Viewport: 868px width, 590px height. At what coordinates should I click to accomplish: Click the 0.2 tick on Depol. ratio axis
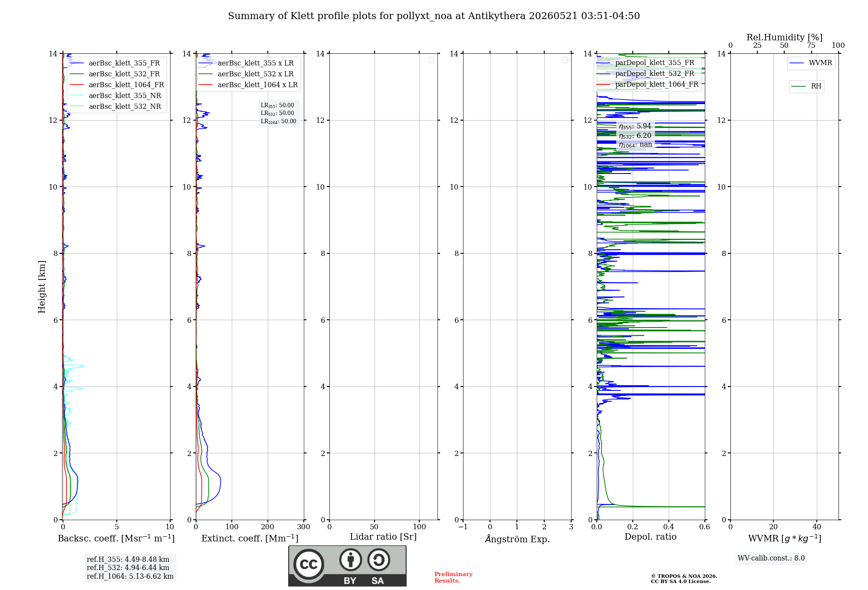633,527
